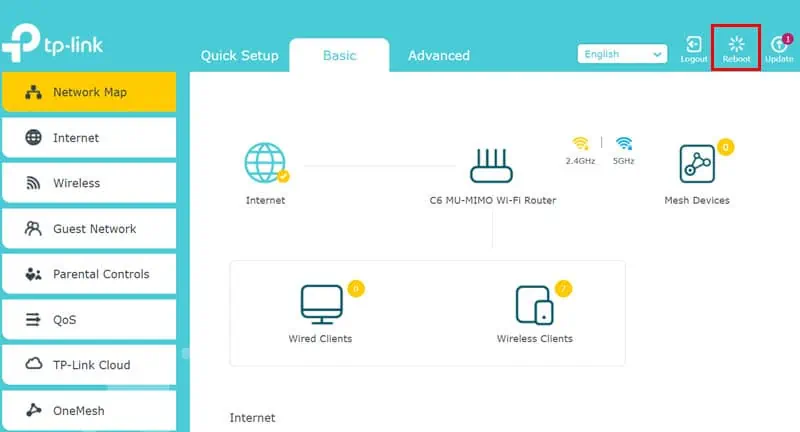Open QoS sidebar item
The image size is (800, 432).
tap(89, 320)
